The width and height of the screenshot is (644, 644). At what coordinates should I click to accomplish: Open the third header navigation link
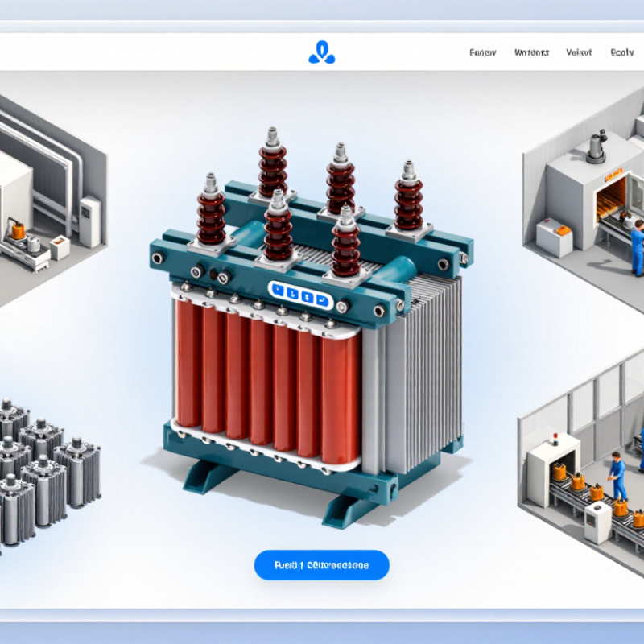[x=579, y=52]
